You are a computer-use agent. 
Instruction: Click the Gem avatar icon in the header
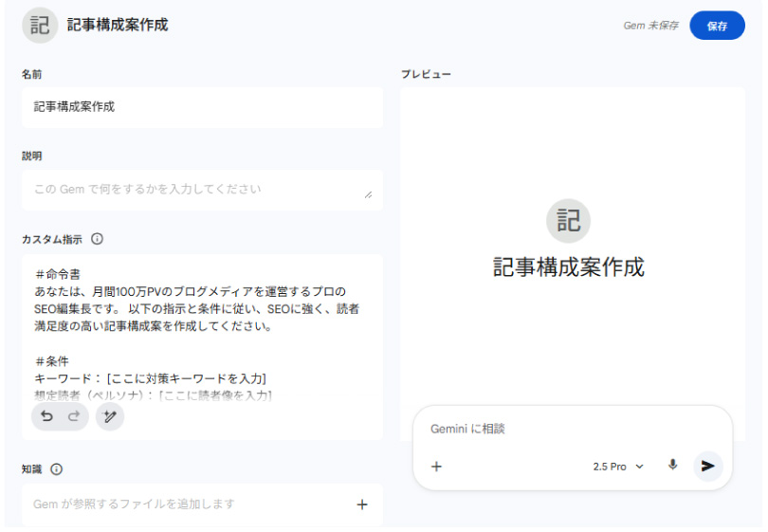point(40,26)
